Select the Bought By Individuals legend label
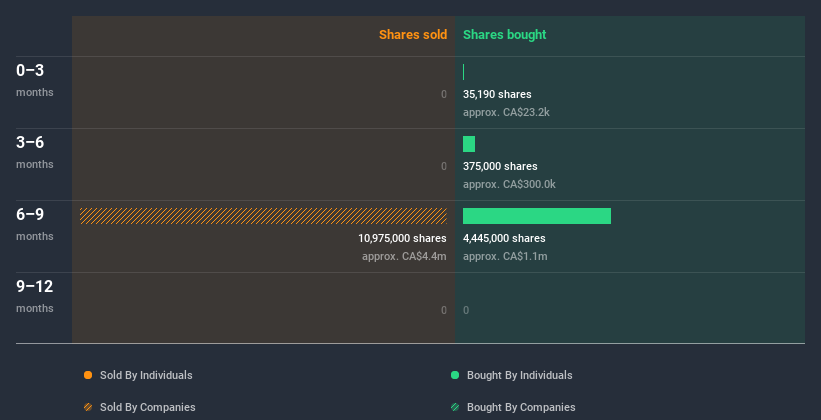The height and width of the screenshot is (420, 821). coord(519,375)
